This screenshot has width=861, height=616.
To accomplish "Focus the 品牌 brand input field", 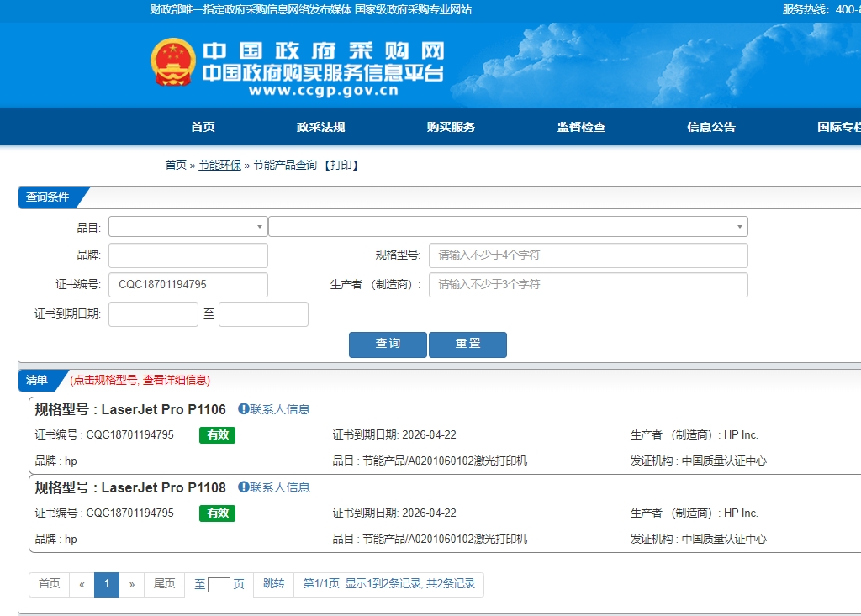I will 188,255.
